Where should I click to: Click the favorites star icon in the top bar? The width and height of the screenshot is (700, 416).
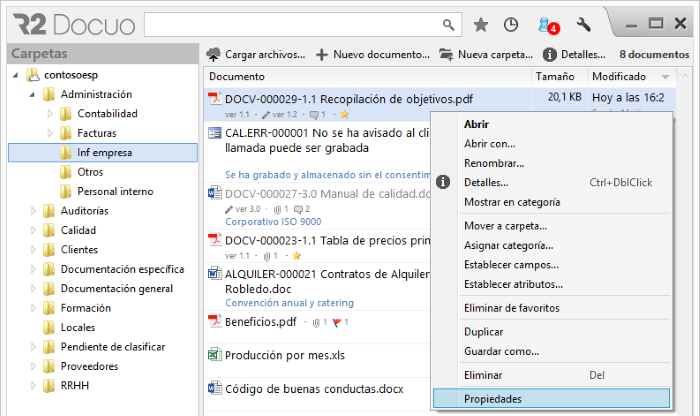tap(481, 25)
